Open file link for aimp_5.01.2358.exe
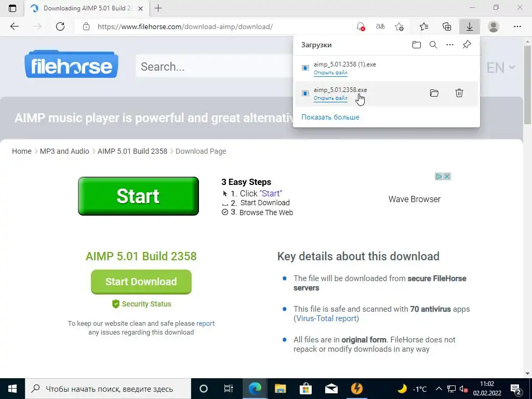This screenshot has width=532, height=399. click(x=330, y=98)
